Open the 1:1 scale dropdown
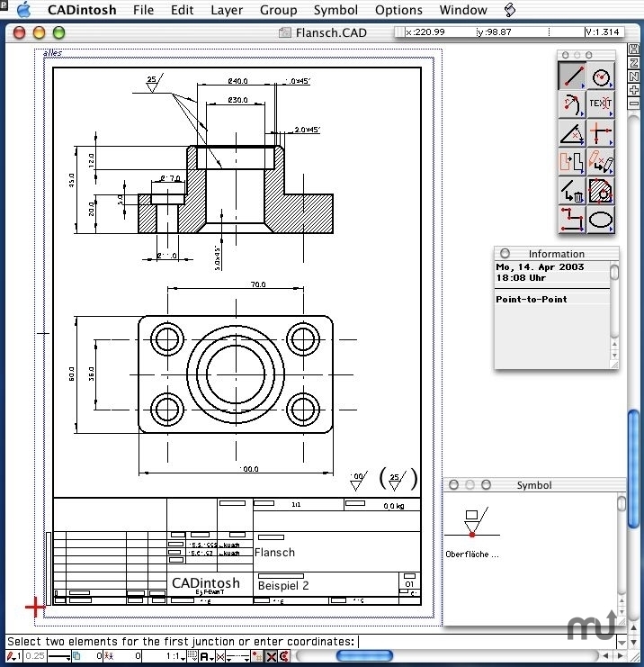This screenshot has height=667, width=644. click(174, 657)
